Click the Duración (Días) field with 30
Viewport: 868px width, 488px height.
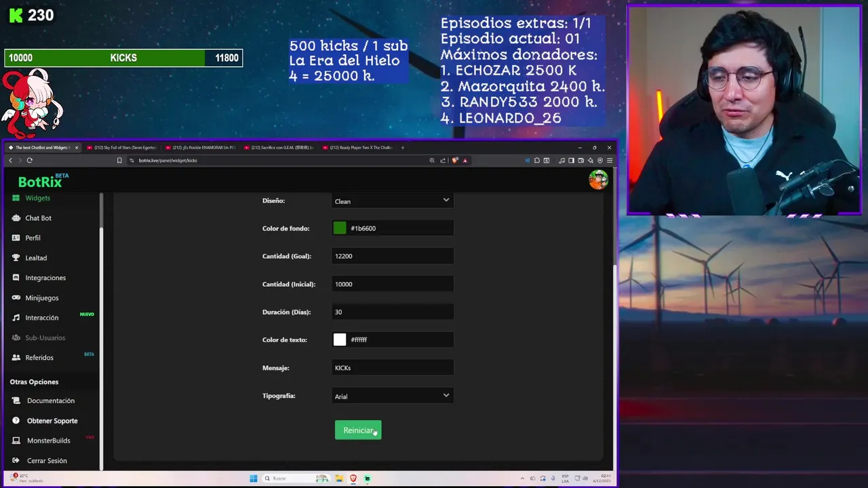[x=393, y=312]
